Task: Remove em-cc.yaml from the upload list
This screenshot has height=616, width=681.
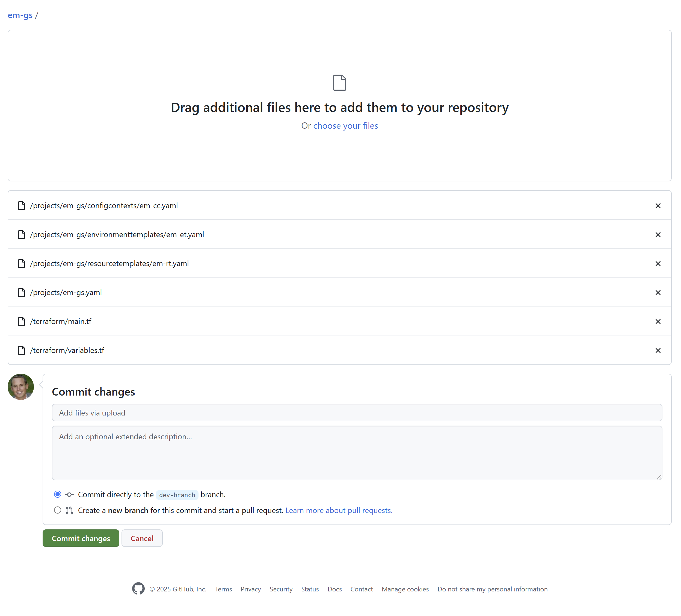Action: [658, 206]
